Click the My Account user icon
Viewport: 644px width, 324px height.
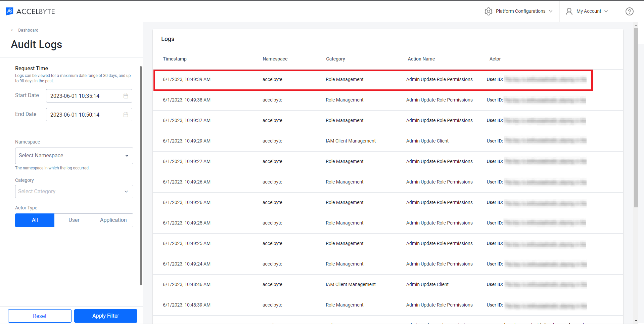coord(569,11)
